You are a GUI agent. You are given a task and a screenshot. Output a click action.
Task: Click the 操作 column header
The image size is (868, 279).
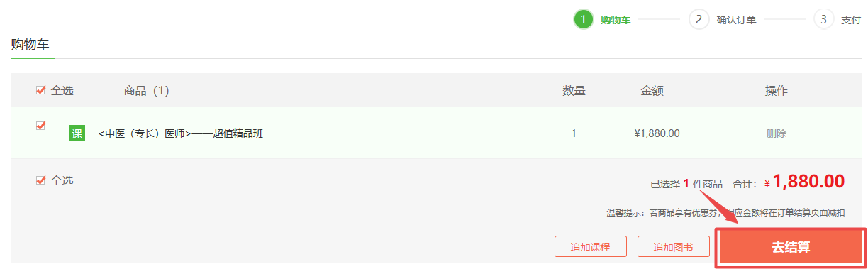(777, 91)
